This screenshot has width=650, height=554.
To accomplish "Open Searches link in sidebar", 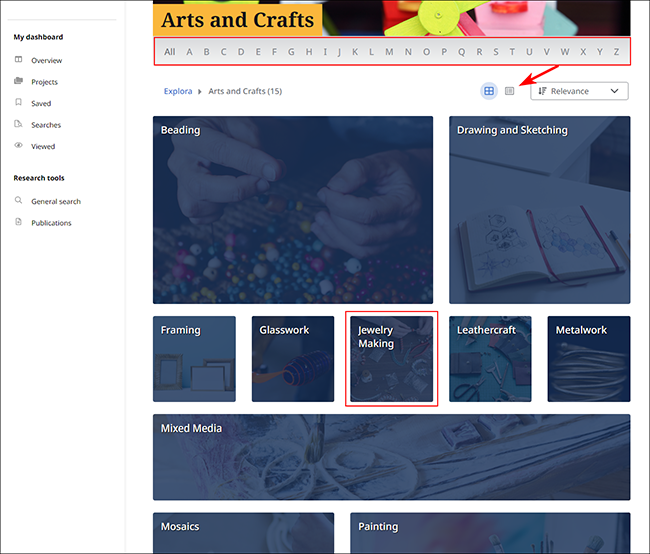I will pos(46,125).
